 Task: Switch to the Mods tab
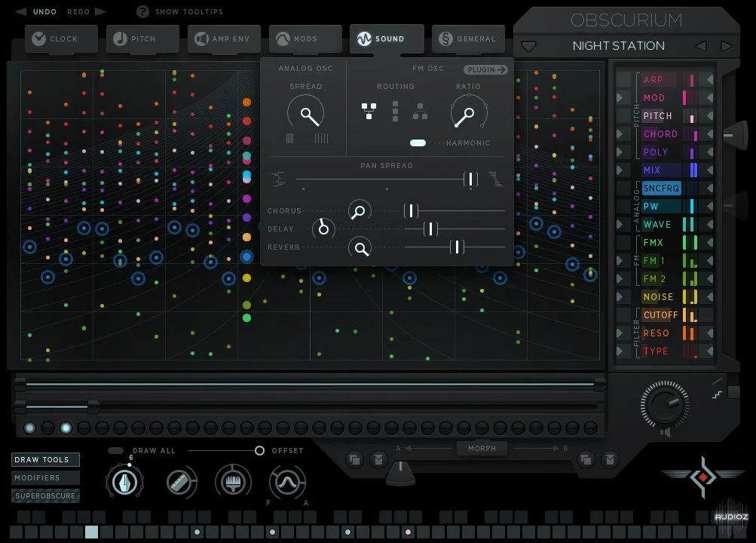coord(306,38)
